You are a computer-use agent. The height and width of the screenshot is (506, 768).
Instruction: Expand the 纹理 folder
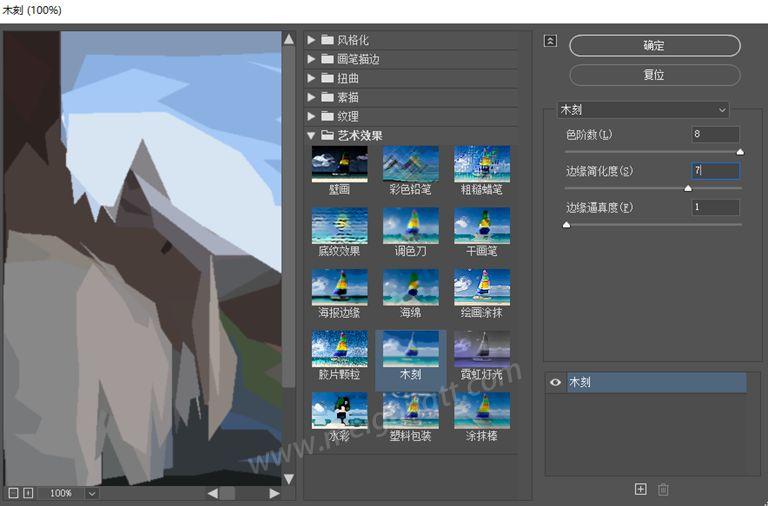click(311, 117)
